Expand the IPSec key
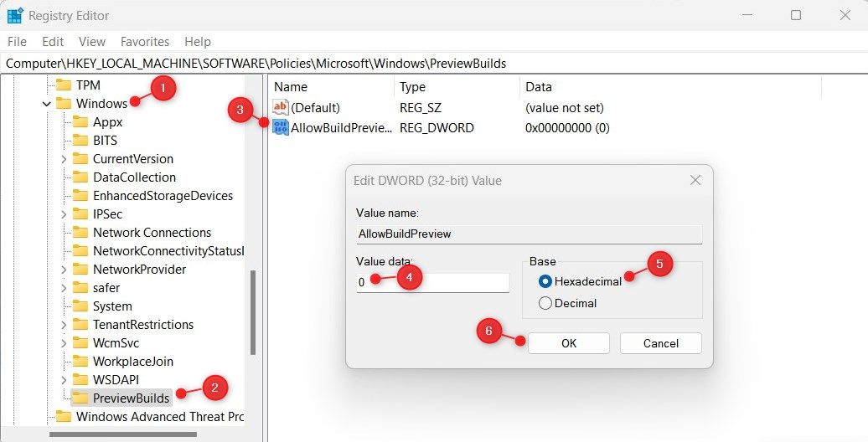The width and height of the screenshot is (868, 442). [x=64, y=214]
